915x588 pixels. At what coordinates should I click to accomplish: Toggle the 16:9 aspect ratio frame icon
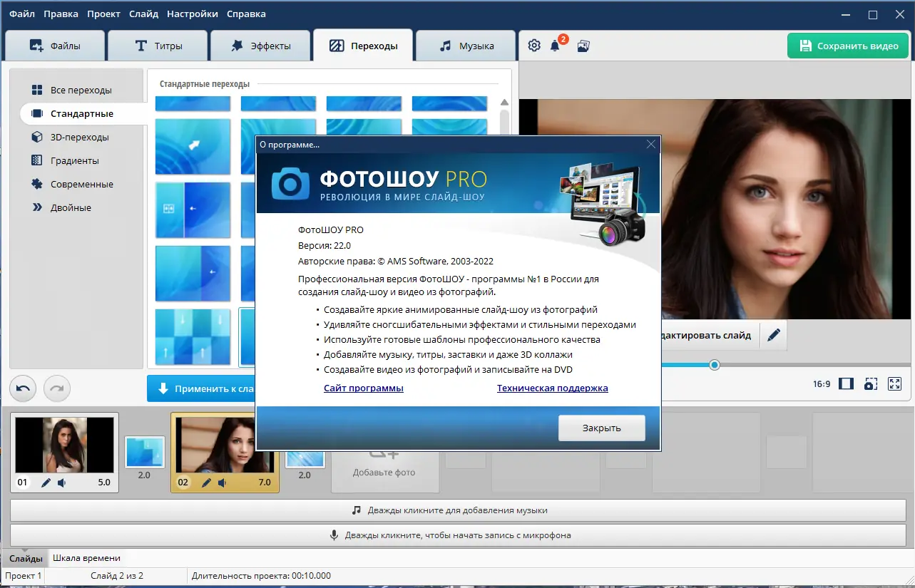click(x=846, y=384)
